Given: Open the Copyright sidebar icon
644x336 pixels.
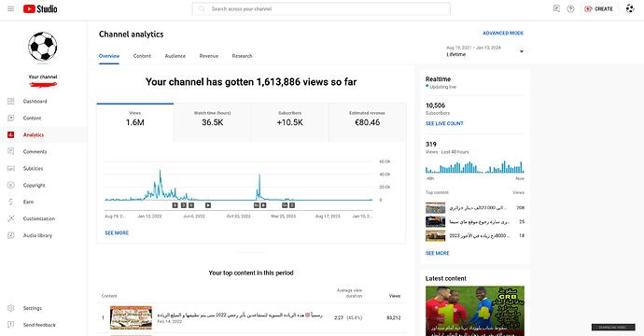Looking at the screenshot, I should tap(11, 185).
